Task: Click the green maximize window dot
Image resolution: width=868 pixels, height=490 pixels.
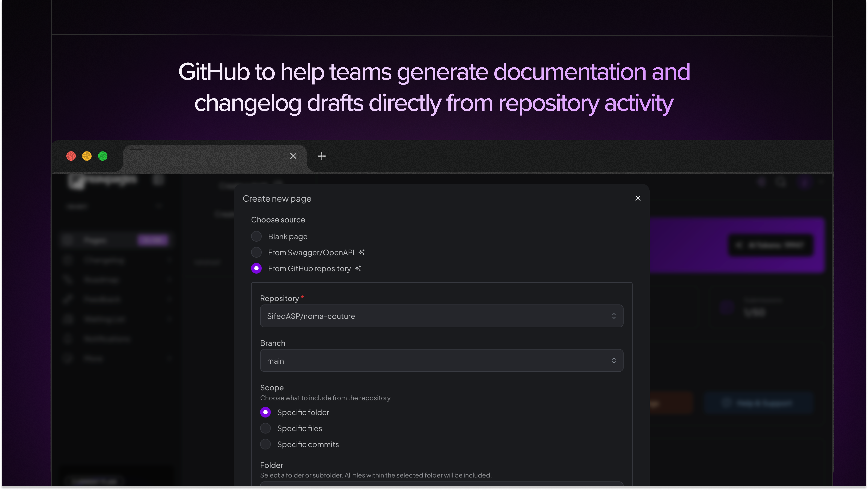Action: pyautogui.click(x=103, y=156)
